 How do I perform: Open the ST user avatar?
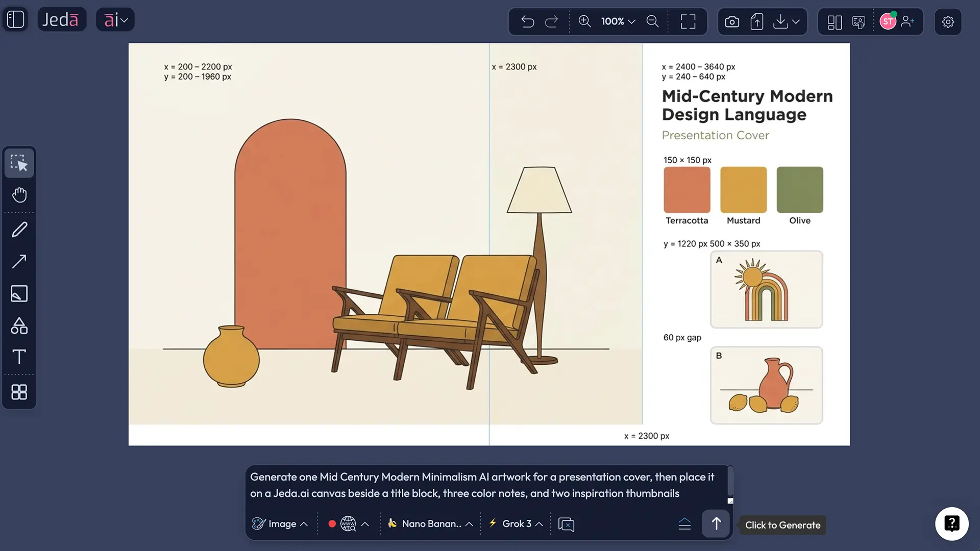click(x=888, y=21)
